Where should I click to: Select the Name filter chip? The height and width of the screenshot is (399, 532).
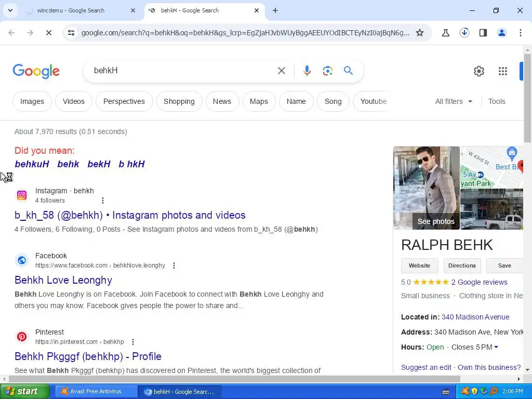pos(296,101)
